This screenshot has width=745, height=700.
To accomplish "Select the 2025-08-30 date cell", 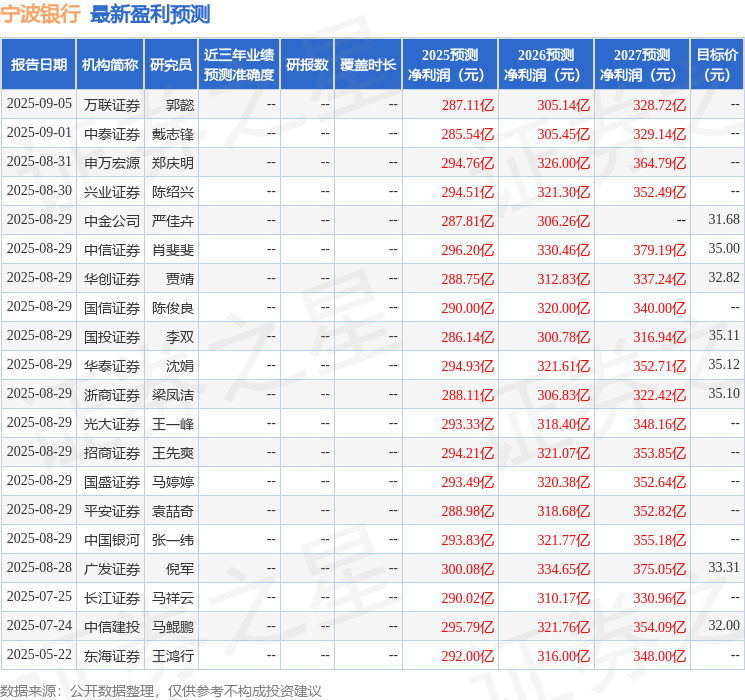I will (x=39, y=191).
